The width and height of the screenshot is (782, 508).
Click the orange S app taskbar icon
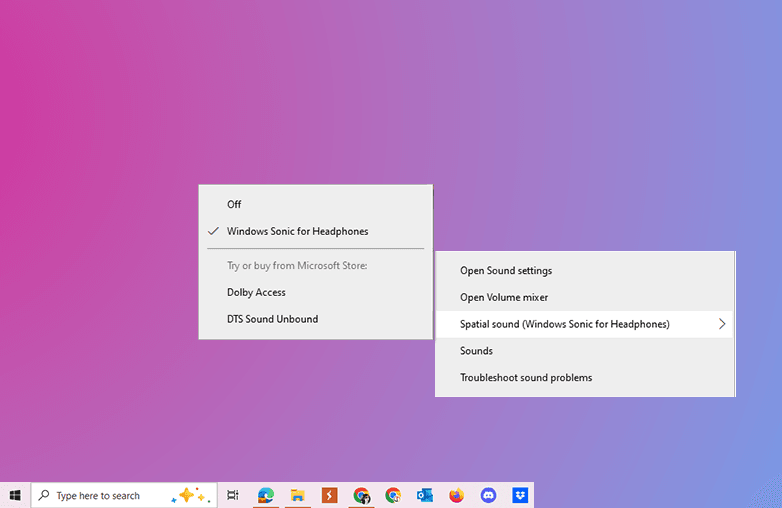coord(329,495)
